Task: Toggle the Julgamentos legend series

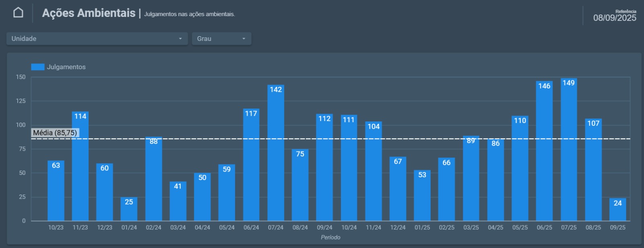Action: tap(66, 67)
